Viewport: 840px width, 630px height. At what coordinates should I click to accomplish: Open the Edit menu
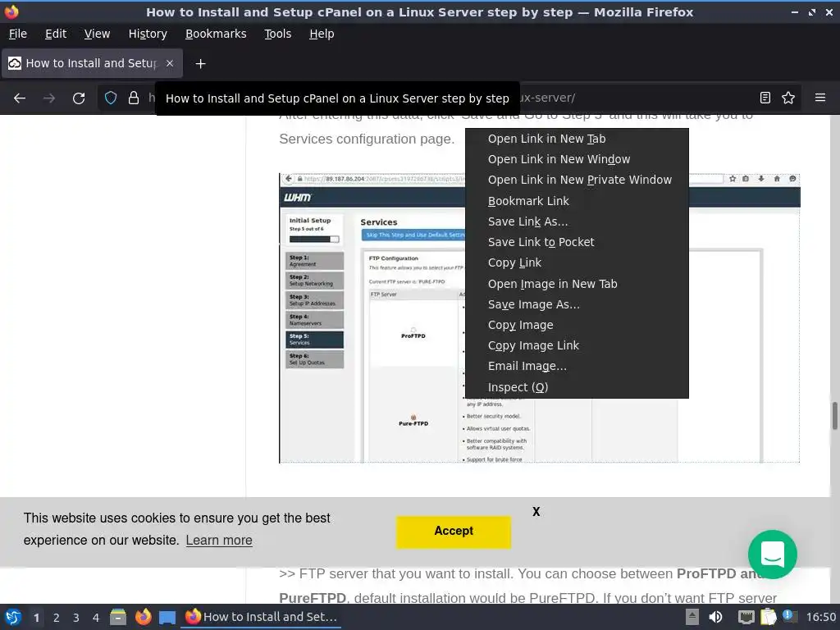(56, 34)
